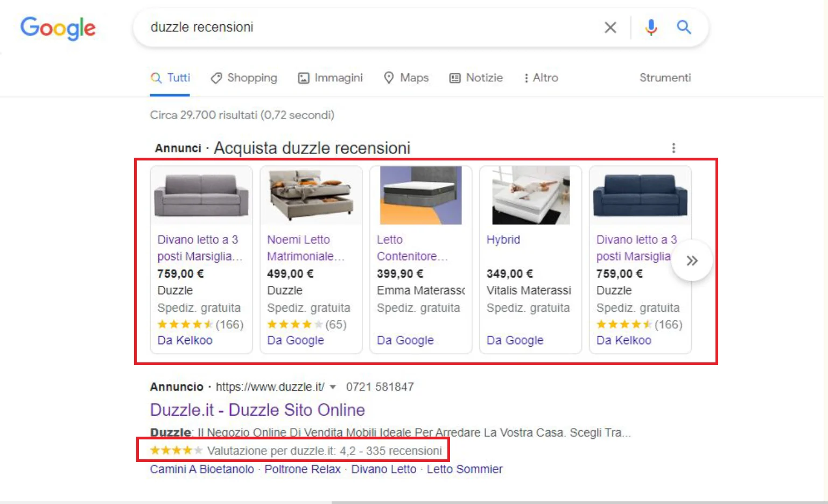The height and width of the screenshot is (504, 828).
Task: Click the Letto Contenitore mattress image
Action: (421, 195)
